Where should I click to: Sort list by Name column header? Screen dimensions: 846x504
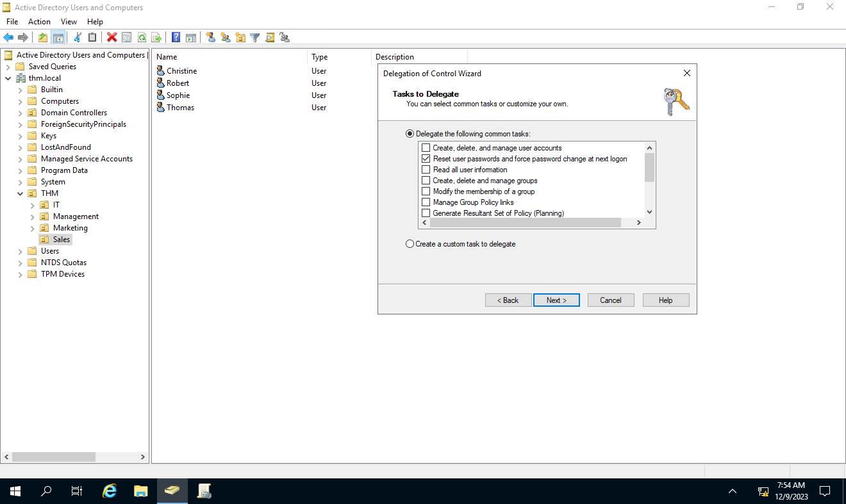tap(229, 57)
